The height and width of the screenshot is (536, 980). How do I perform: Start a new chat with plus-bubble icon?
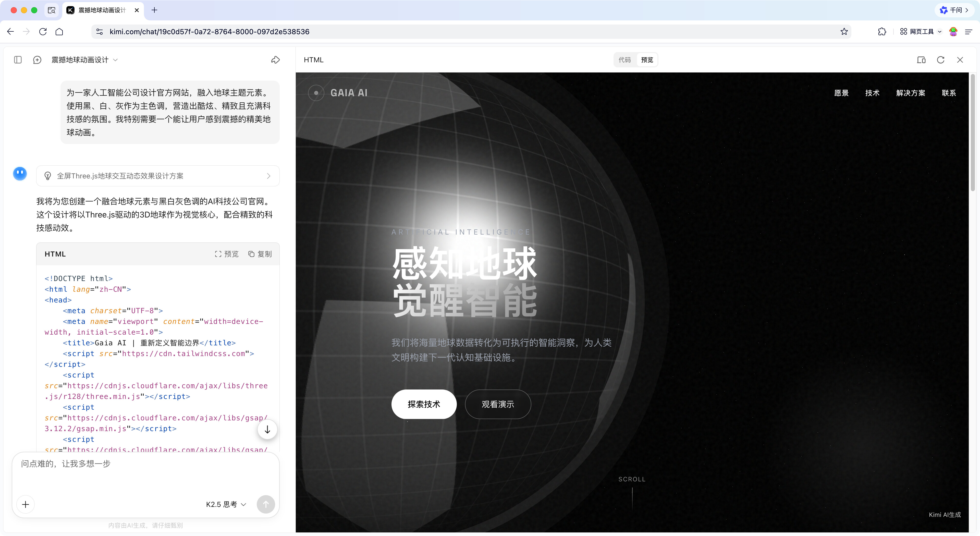(x=37, y=60)
